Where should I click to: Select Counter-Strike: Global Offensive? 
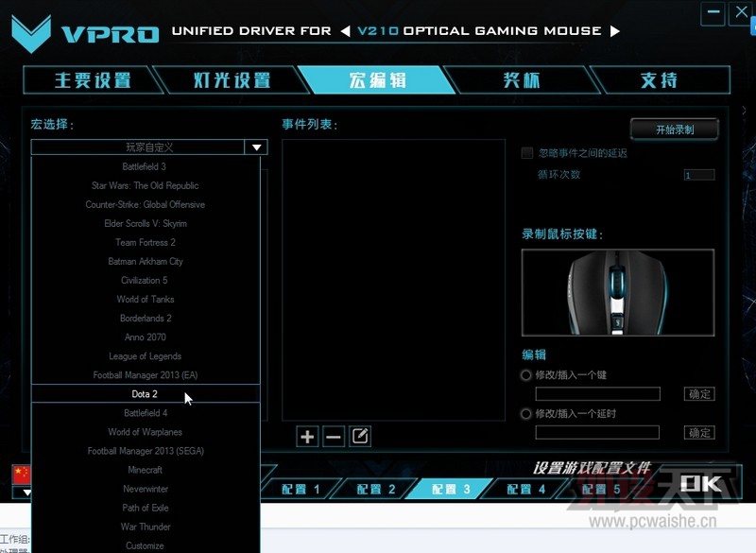pyautogui.click(x=145, y=204)
